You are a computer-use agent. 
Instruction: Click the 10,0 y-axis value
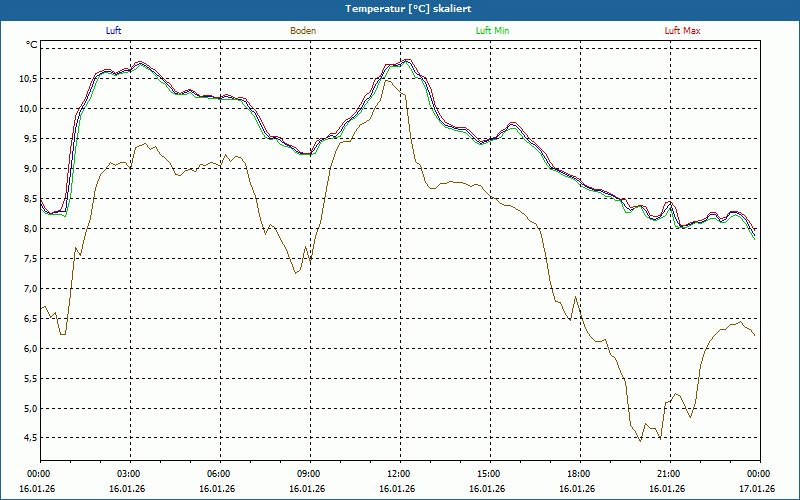29,109
